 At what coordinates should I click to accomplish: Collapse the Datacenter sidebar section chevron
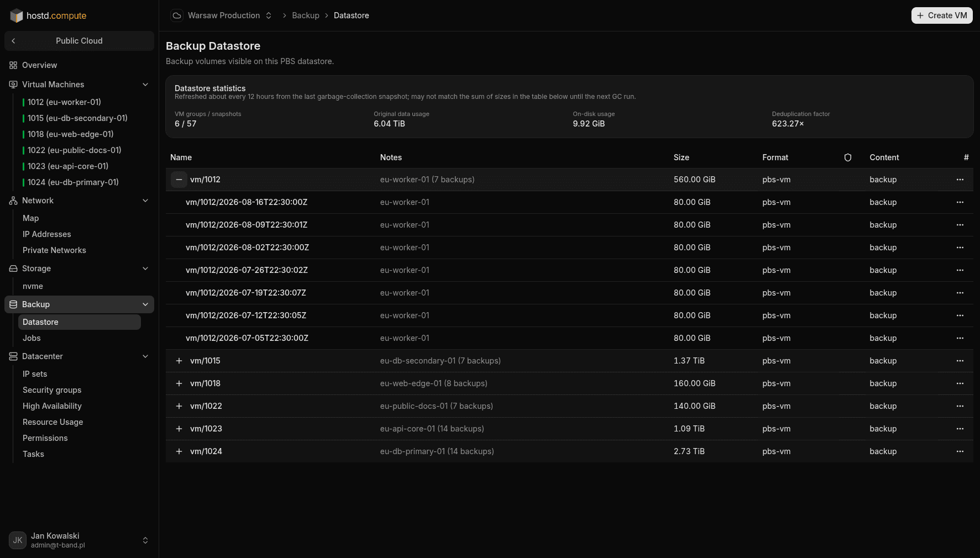coord(145,356)
